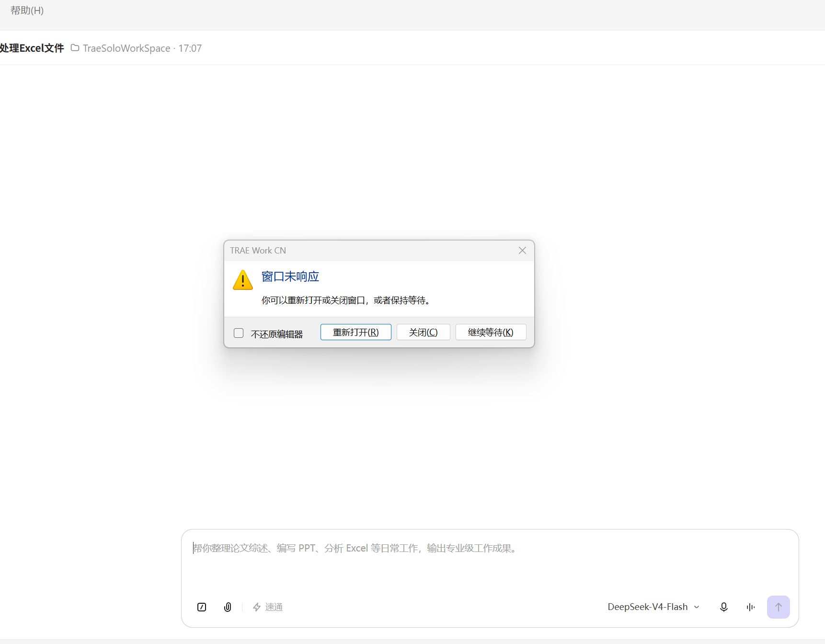Click the microphone voice input icon

[724, 607]
